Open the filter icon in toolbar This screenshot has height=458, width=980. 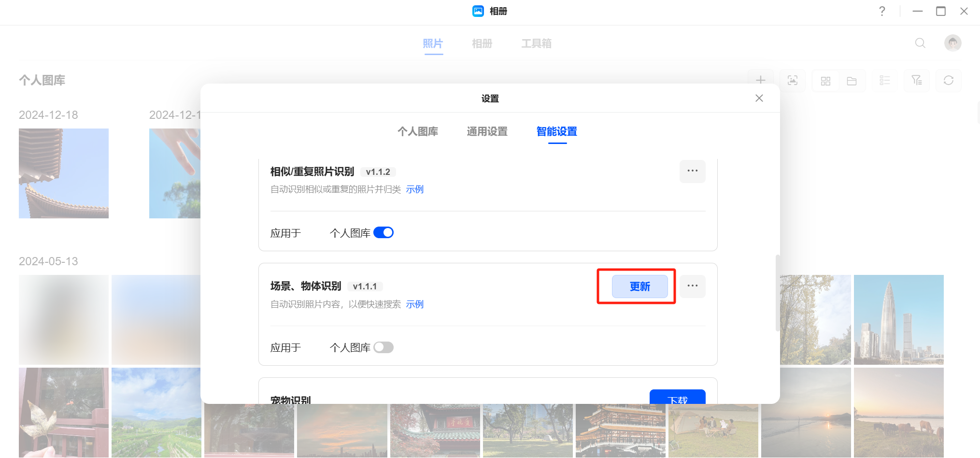tap(917, 80)
